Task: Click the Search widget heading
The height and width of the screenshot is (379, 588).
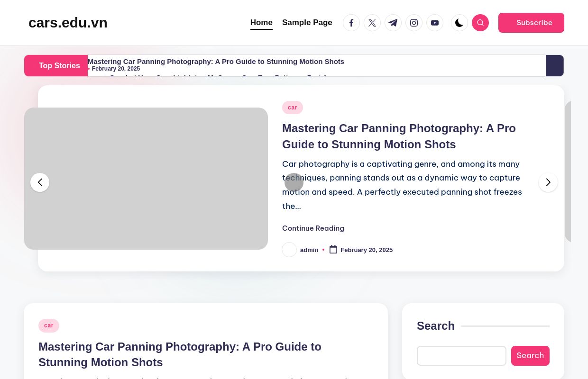Action: (x=436, y=326)
